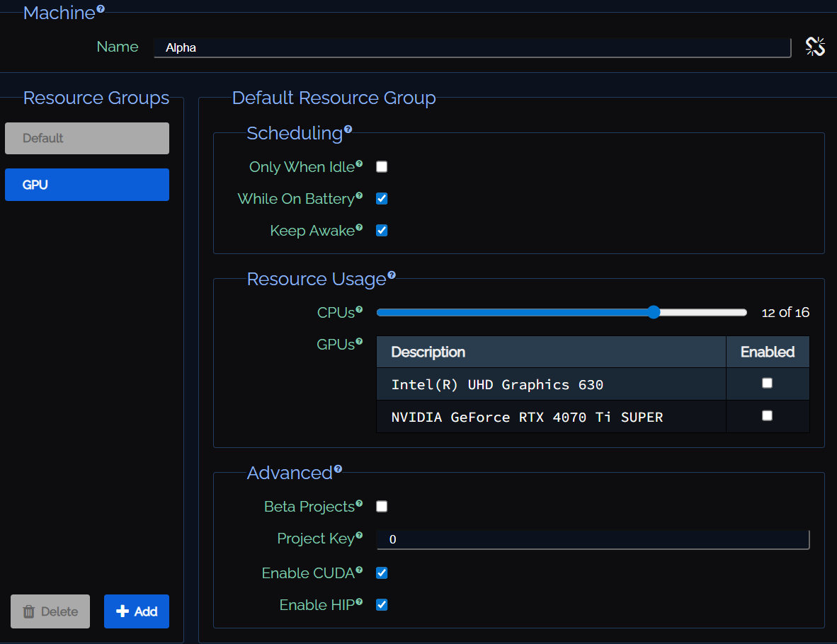Click the Project Key input field

click(593, 539)
